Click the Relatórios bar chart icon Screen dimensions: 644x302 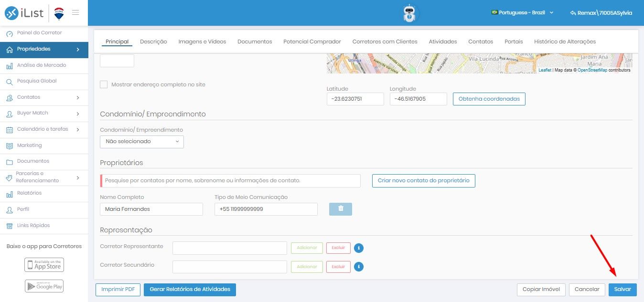tap(9, 194)
